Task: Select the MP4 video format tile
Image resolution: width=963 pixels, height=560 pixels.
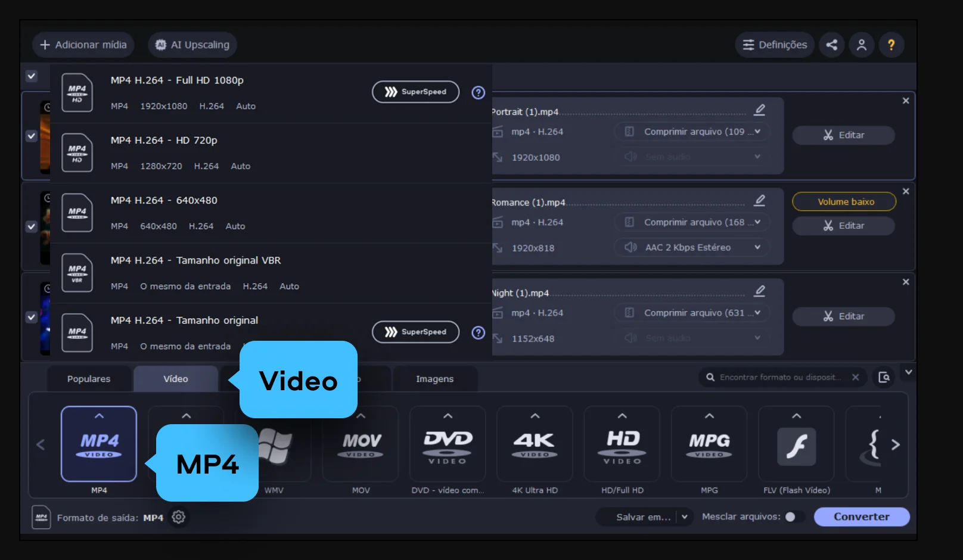Action: coord(99,444)
